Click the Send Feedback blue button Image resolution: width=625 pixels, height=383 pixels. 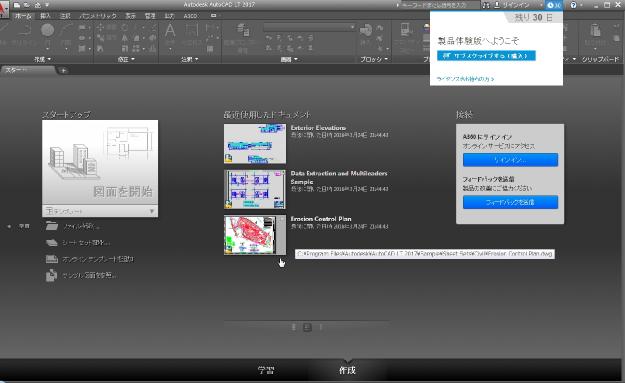pos(510,202)
